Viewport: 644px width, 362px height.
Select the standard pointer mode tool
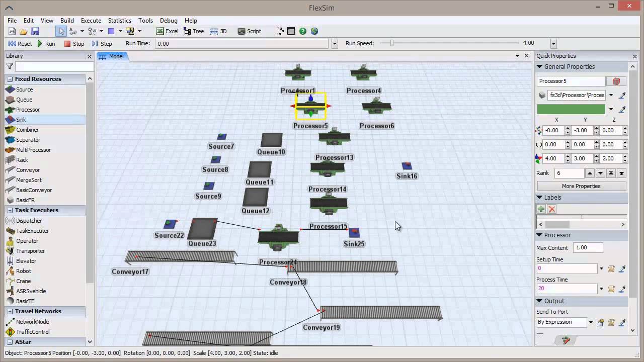[61, 31]
